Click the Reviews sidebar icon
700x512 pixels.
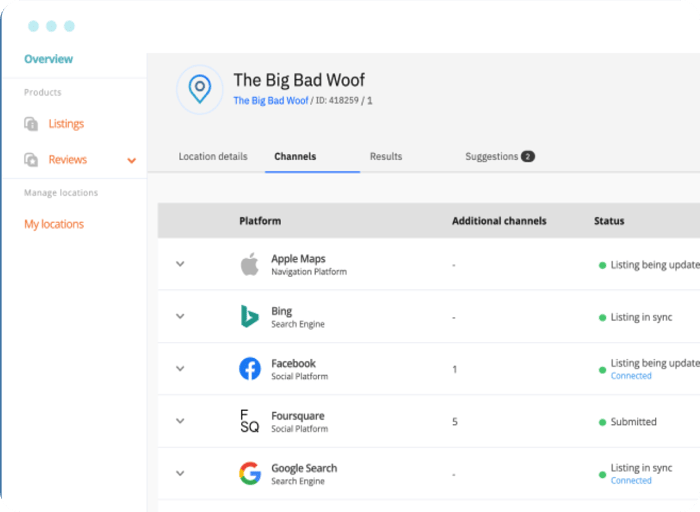31,159
